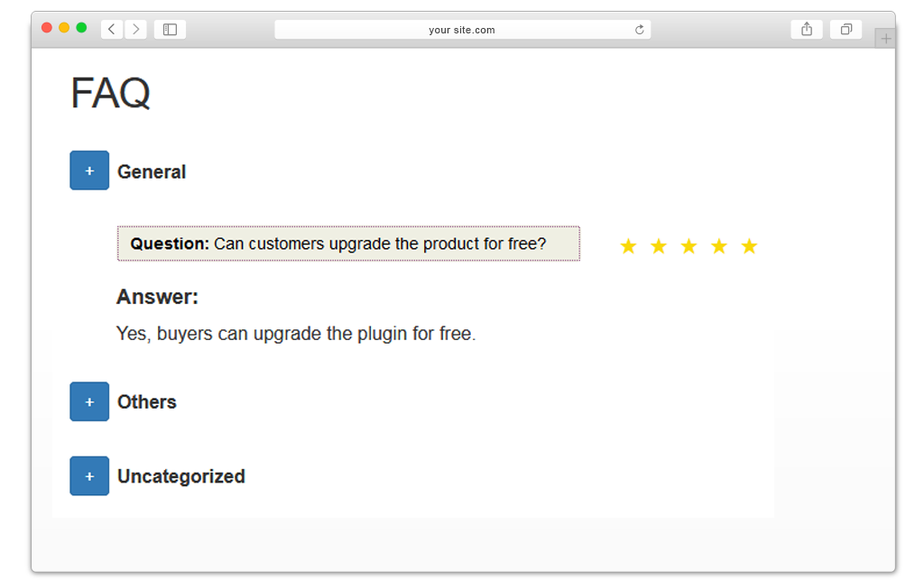This screenshot has height=580, width=924.
Task: Give the question five stars
Action: 749,246
